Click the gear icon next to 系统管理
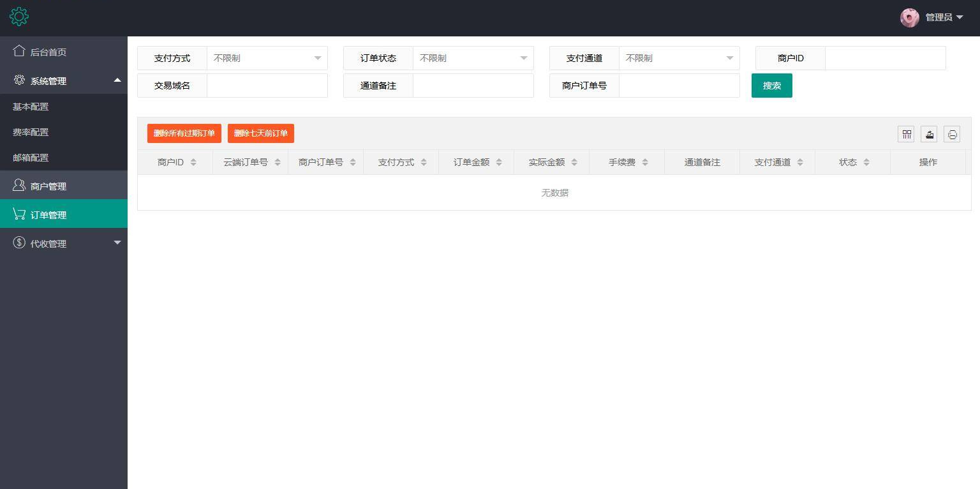The height and width of the screenshot is (489, 980). [19, 80]
